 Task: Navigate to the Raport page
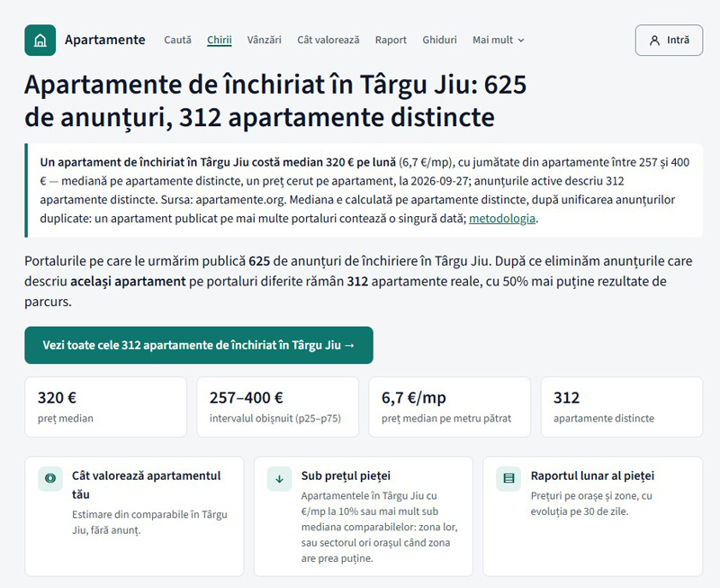[x=391, y=40]
